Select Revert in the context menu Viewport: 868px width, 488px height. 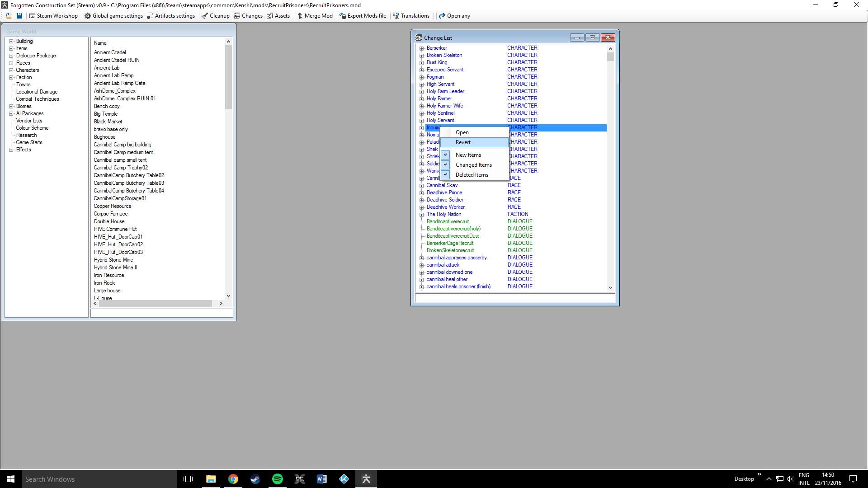click(463, 142)
